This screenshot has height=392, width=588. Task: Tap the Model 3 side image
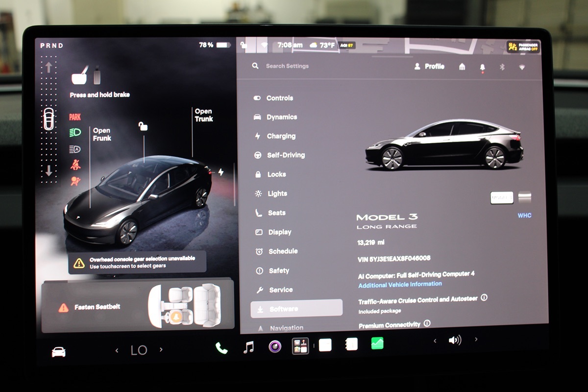point(444,145)
